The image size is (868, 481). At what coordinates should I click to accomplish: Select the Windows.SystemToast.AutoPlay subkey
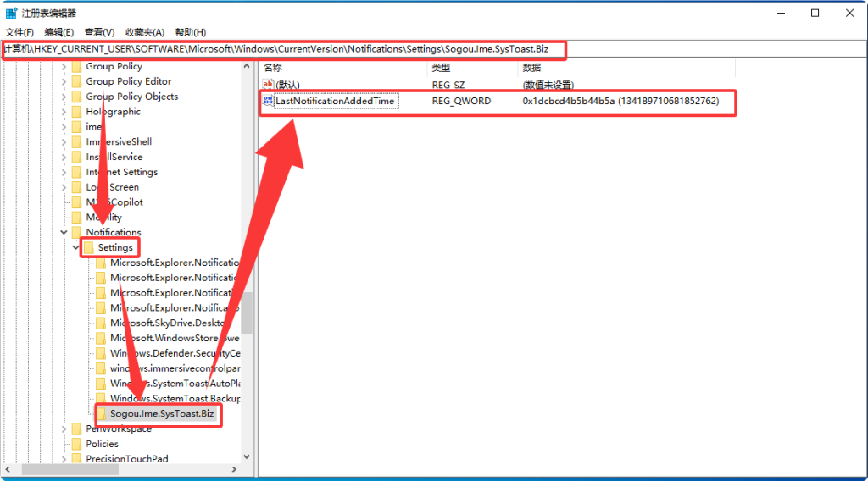pyautogui.click(x=175, y=384)
